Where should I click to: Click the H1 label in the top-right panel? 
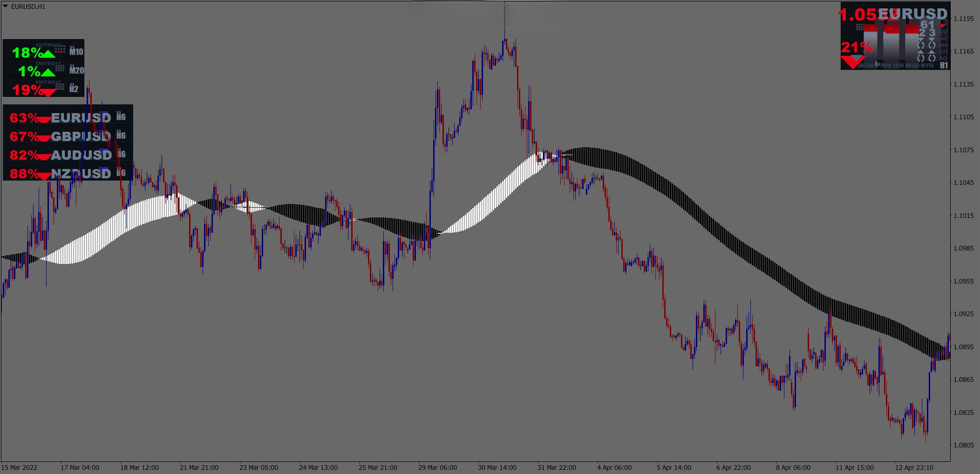click(944, 65)
